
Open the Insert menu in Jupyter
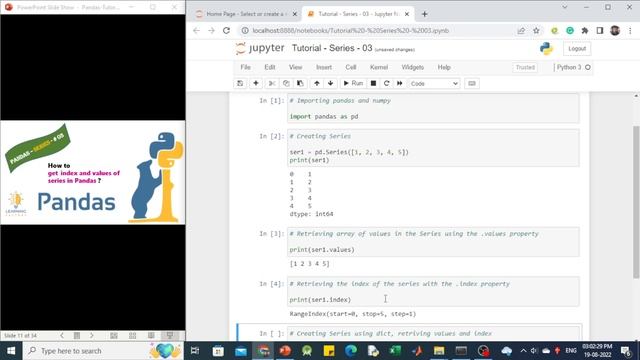click(x=324, y=67)
